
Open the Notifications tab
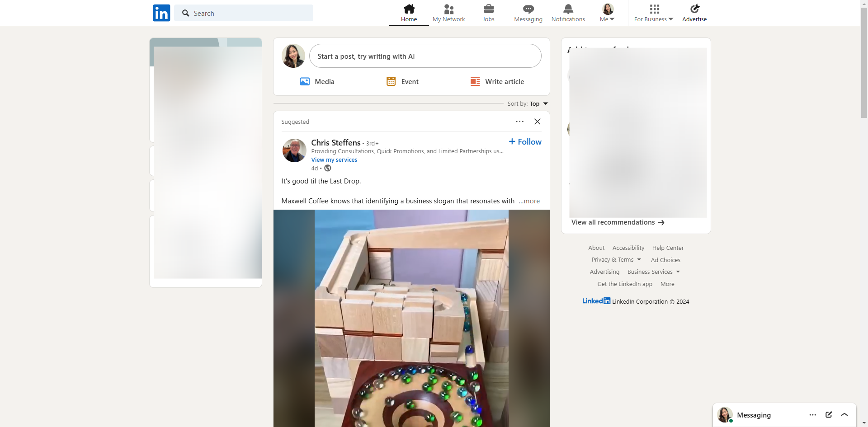point(568,13)
